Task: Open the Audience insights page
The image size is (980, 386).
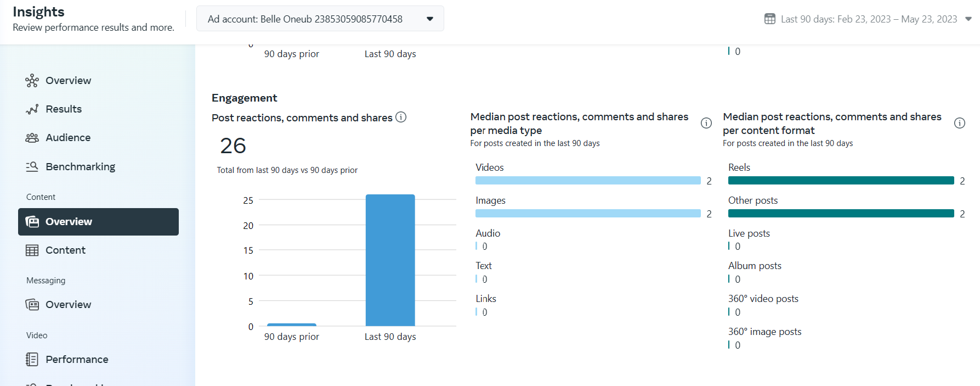Action: [x=68, y=138]
